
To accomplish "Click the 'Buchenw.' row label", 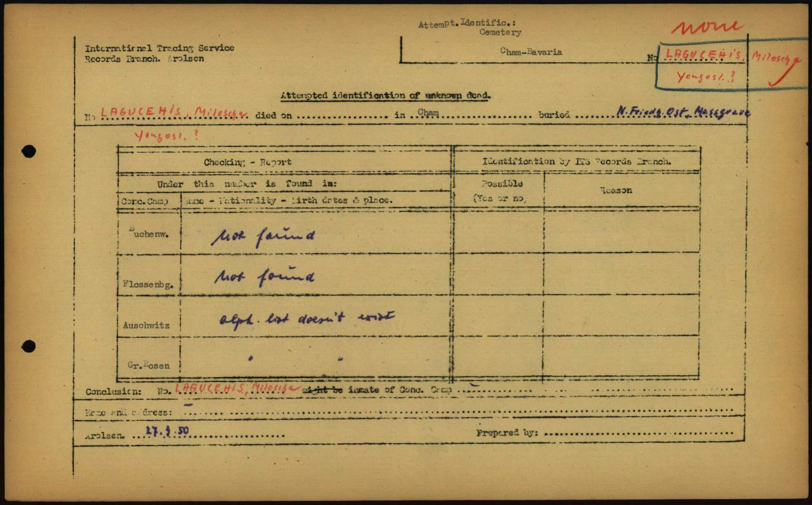I will pos(149,233).
